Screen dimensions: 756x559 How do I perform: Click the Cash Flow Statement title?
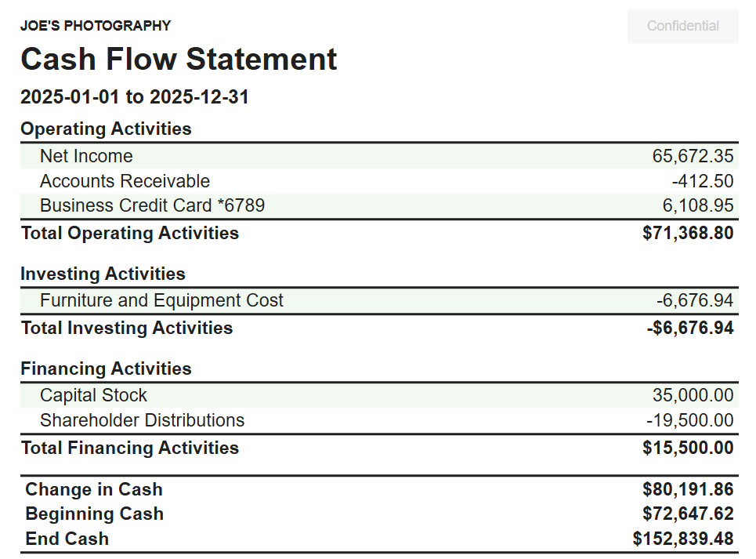click(x=179, y=60)
